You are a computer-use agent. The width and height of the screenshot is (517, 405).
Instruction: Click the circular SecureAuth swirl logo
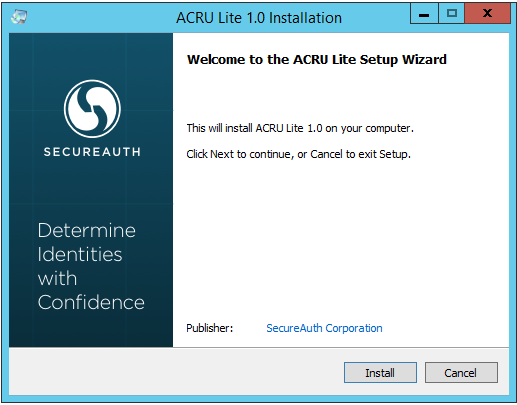pyautogui.click(x=92, y=109)
